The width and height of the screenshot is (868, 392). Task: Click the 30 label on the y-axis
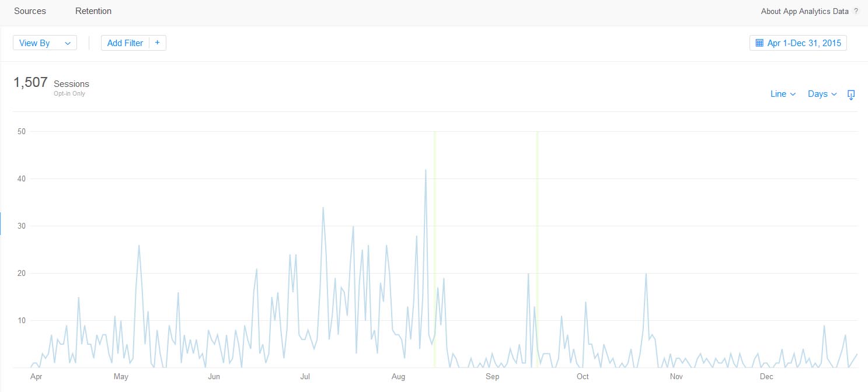pyautogui.click(x=22, y=226)
